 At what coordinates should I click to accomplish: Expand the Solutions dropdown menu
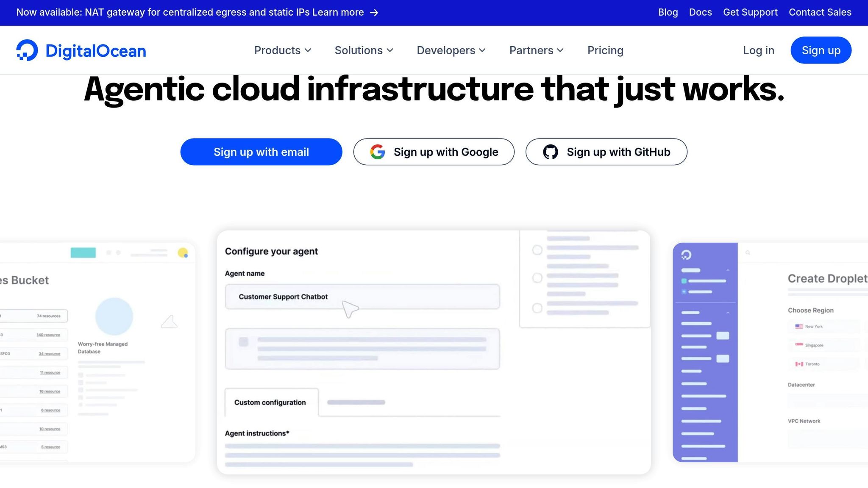coord(364,50)
